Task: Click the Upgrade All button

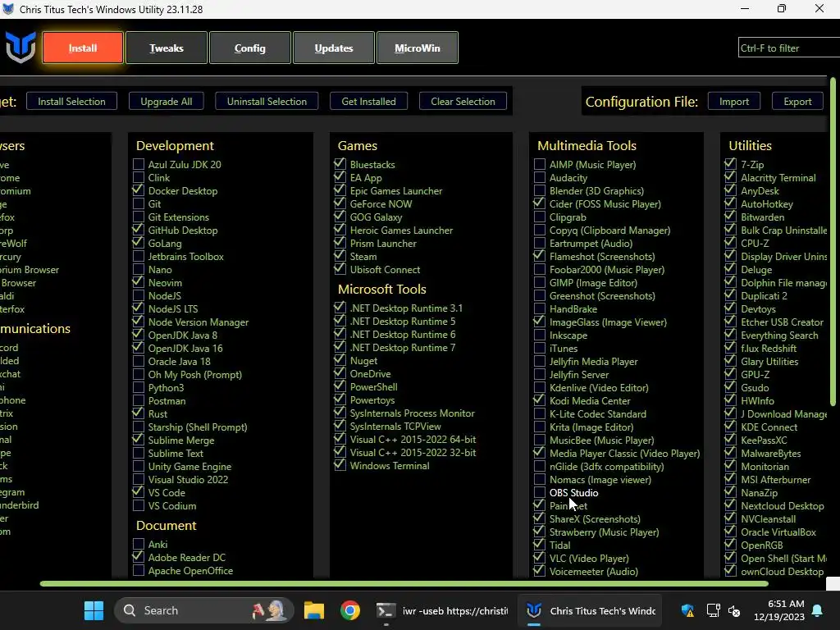Action: tap(166, 101)
